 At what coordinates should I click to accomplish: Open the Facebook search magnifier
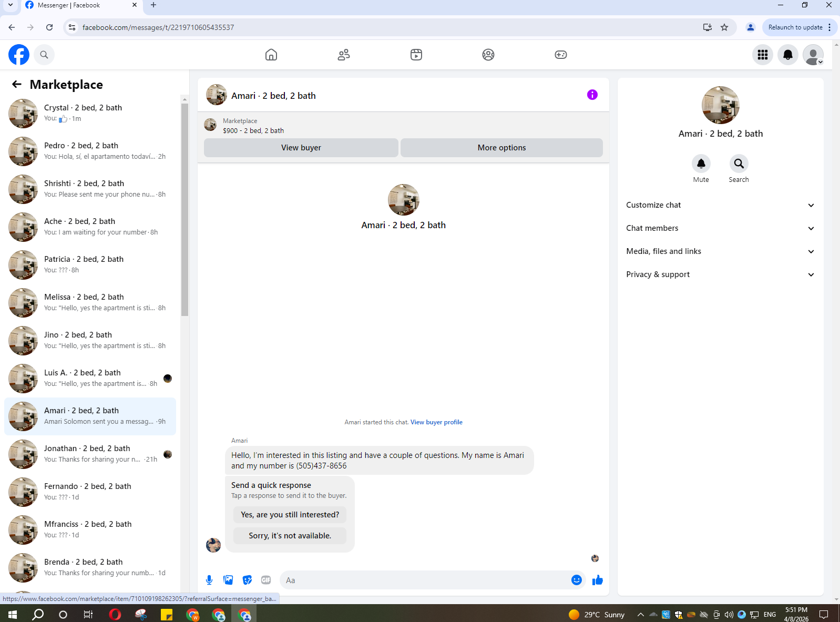tap(44, 55)
